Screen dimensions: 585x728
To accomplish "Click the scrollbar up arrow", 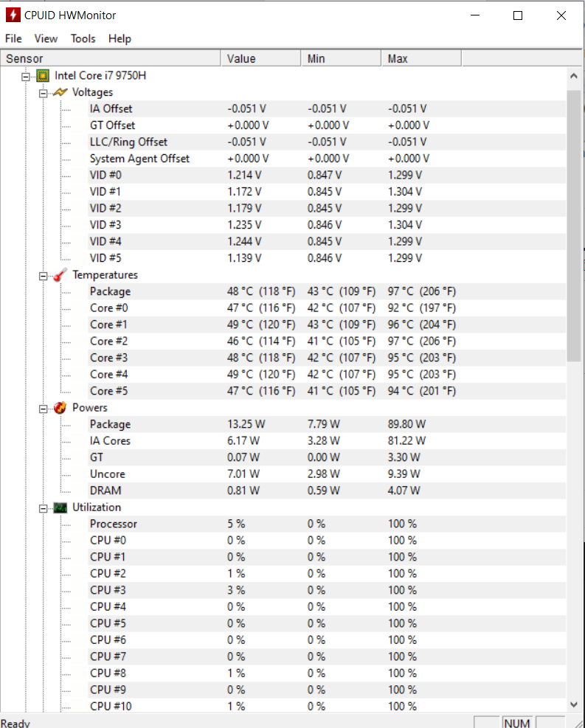I will (574, 76).
